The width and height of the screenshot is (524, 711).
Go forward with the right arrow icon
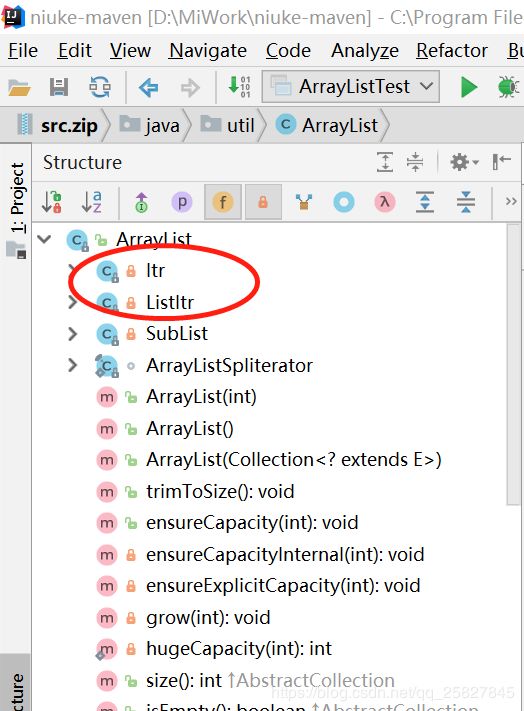point(190,87)
